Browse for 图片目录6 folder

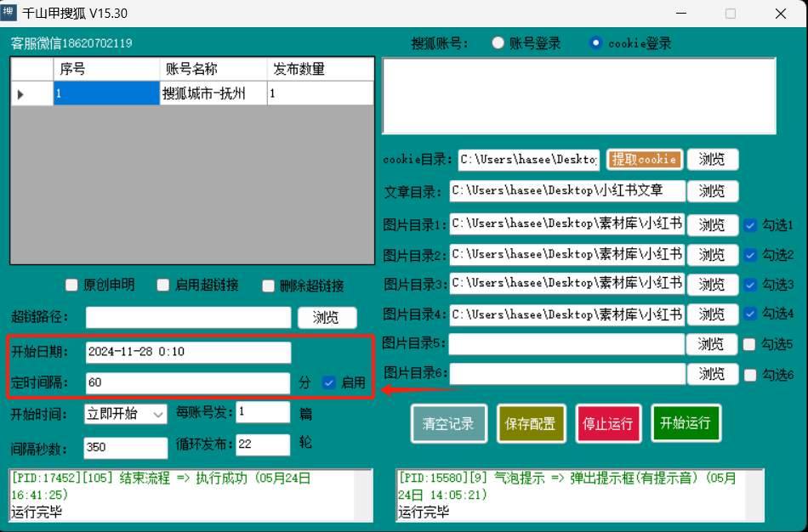[x=713, y=374]
